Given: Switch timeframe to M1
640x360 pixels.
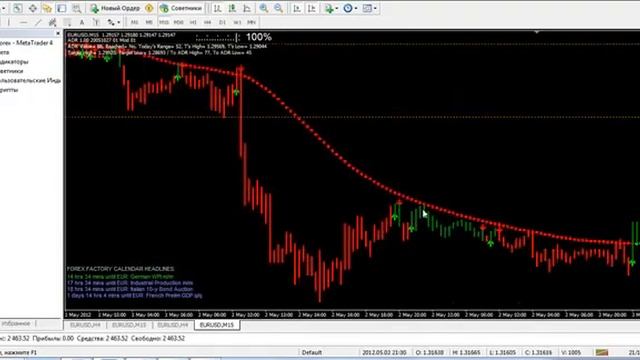Looking at the screenshot, I should [x=134, y=22].
